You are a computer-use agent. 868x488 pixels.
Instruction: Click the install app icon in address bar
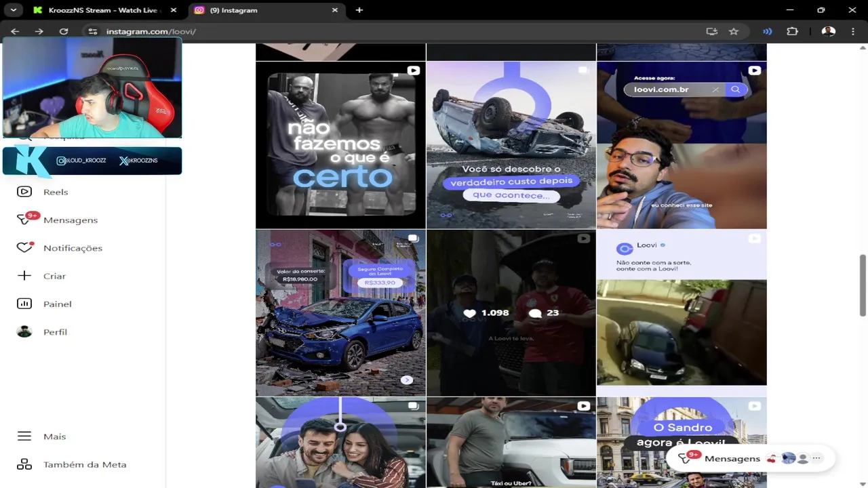711,31
